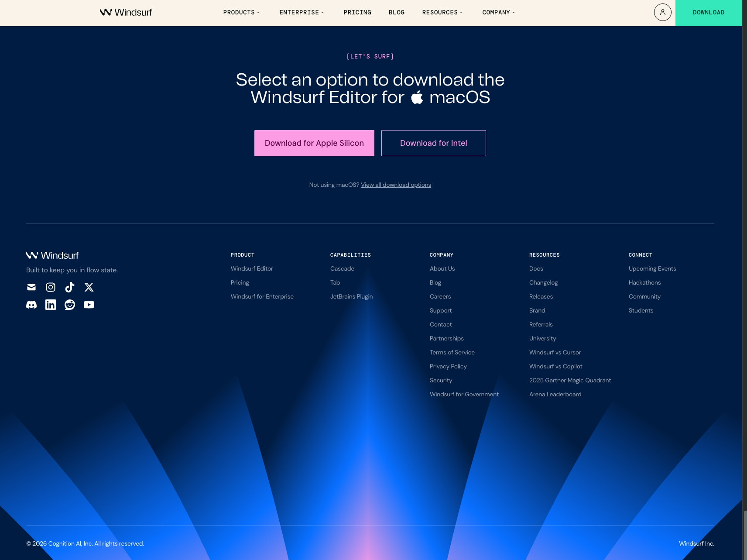Viewport: 747px width, 560px height.
Task: View Upcoming Events link
Action: pyautogui.click(x=652, y=268)
